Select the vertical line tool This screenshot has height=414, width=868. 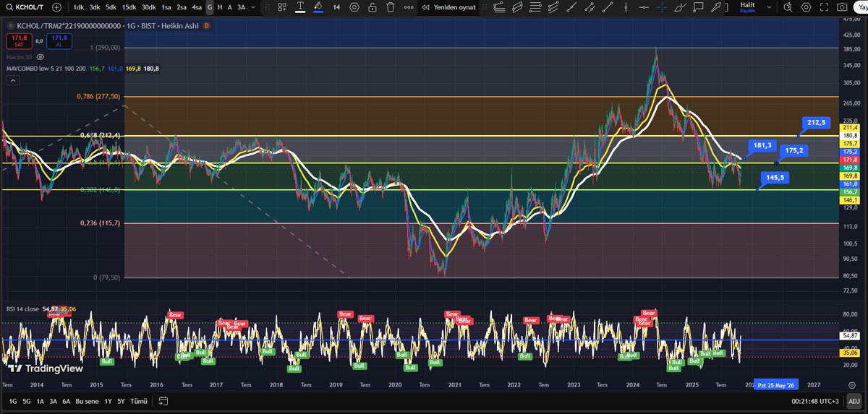pos(626,7)
